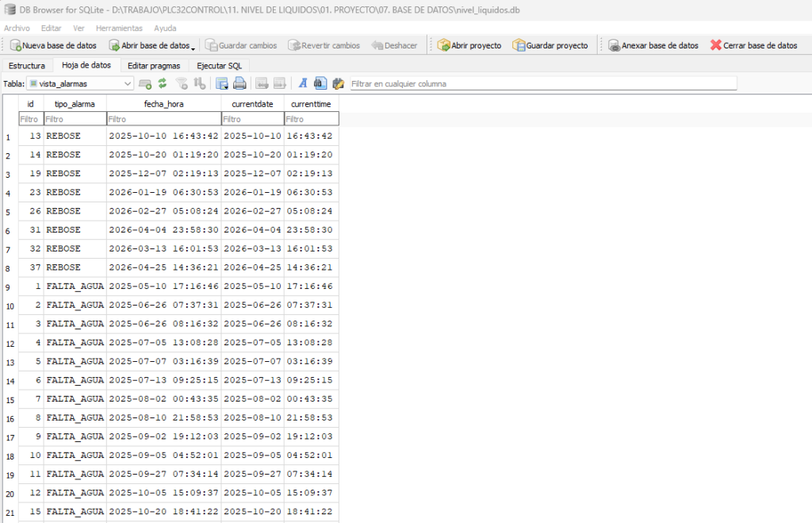The image size is (812, 523).
Task: Switch to the Ejecutar SQL tab
Action: pos(219,66)
